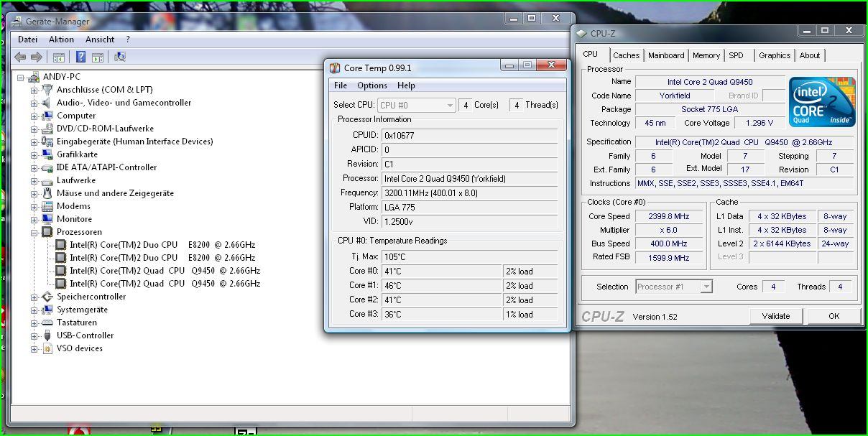Click the Intel Core 2 Quad logo in CPU-Z
Screen dimensions: 868x436
point(823,102)
